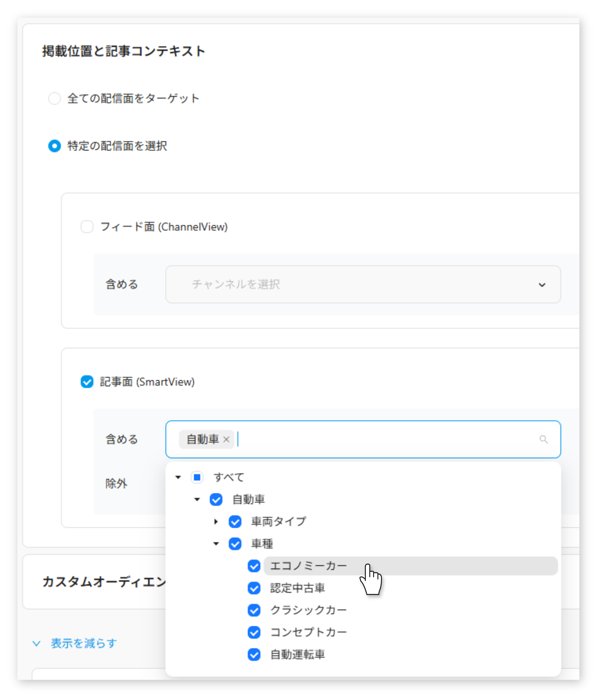Collapse the 自動車 tree node
The width and height of the screenshot is (600, 700).
tap(197, 499)
